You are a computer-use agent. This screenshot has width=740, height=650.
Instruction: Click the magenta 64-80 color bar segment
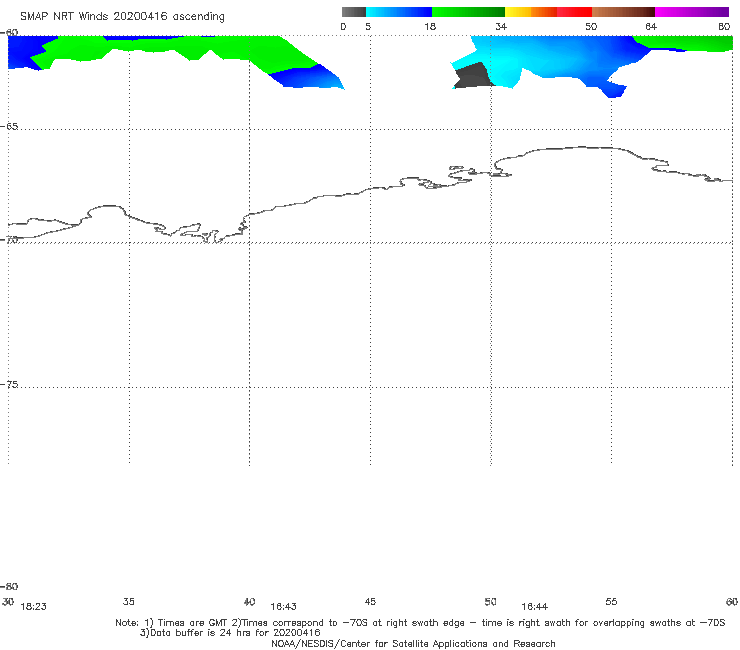pos(692,12)
